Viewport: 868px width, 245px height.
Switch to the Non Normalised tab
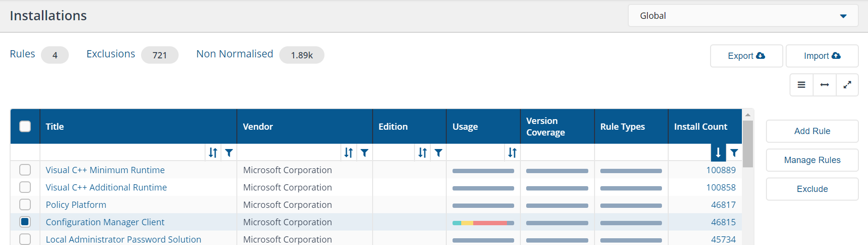coord(234,54)
